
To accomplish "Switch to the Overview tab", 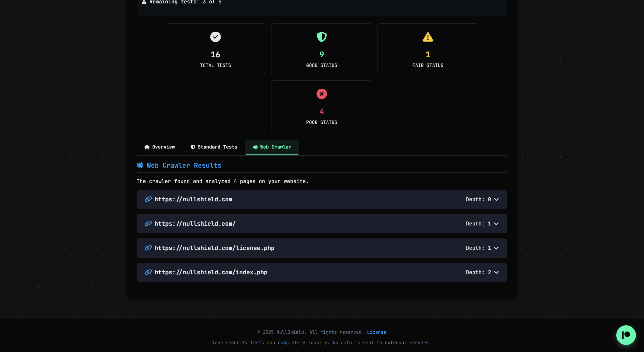I will tap(159, 147).
